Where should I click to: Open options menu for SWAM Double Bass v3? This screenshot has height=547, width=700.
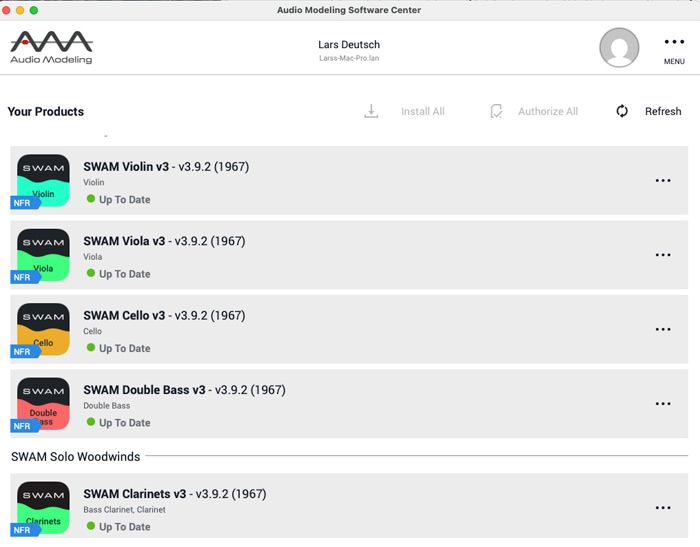click(663, 404)
